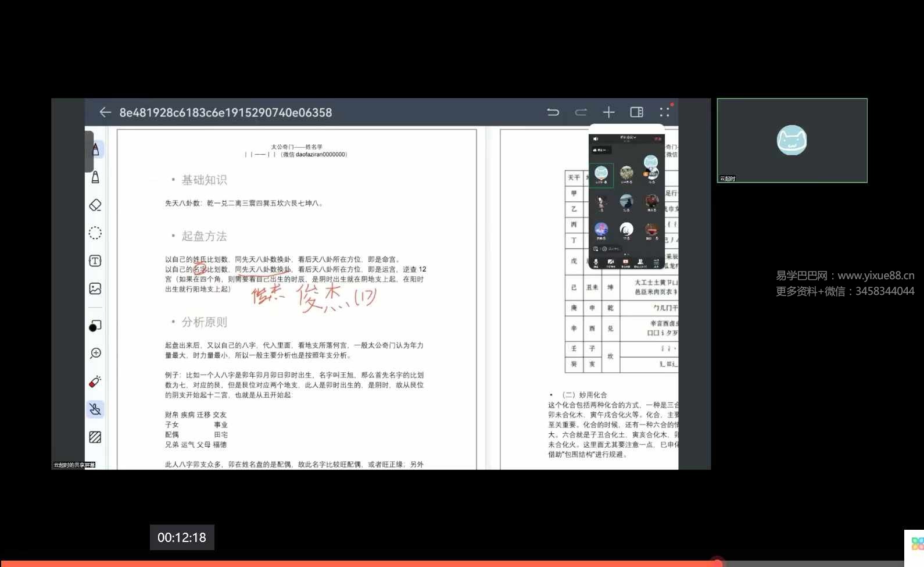Viewport: 924px width, 567px height.
Task: Expand the meeting title dropdown on phone overlay
Action: click(x=628, y=138)
